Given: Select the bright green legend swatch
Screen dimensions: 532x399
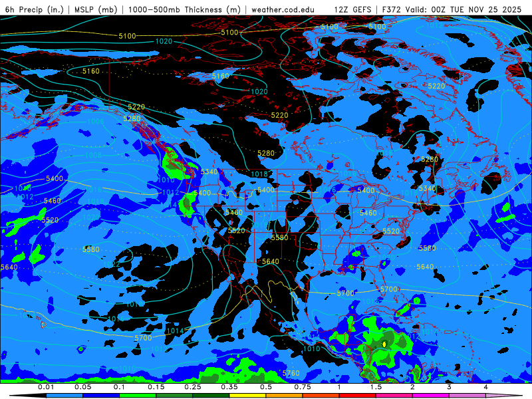Looking at the screenshot, I should point(138,396).
